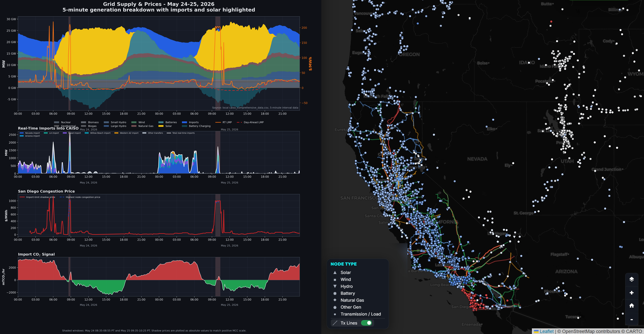Click the Hydro inverted triangle icon
Viewport: 644px width, 334px height.
(x=335, y=286)
